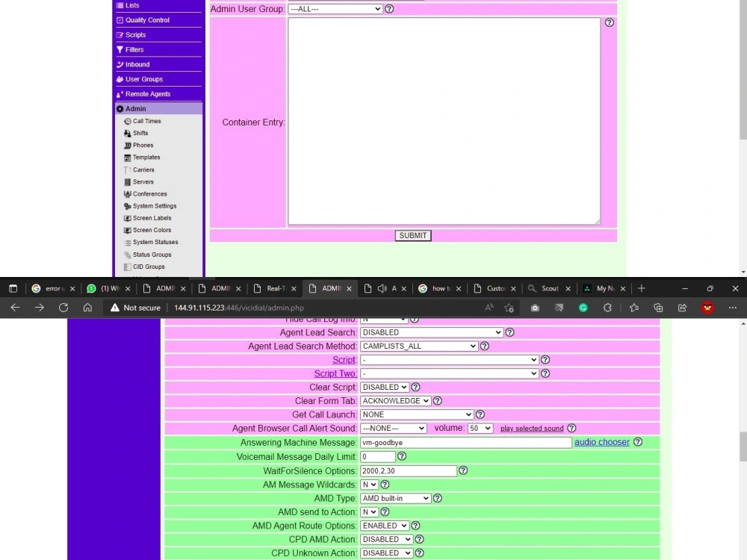Click help icon beside WaitForSilence Options
This screenshot has width=747, height=560.
[463, 470]
